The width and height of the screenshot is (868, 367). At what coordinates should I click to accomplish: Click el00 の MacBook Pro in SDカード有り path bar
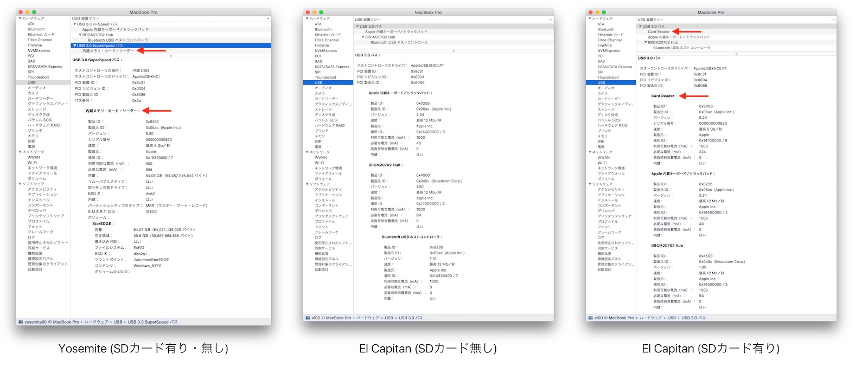point(614,318)
